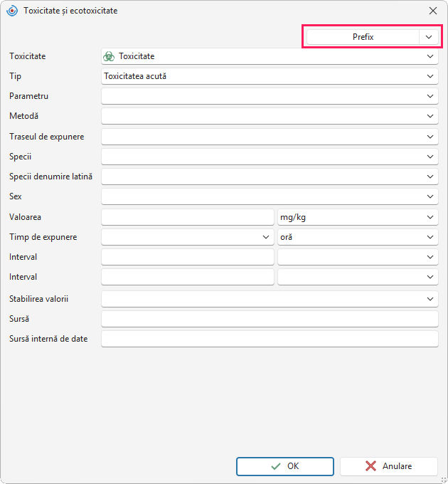Viewport: 448px width, 484px height.
Task: Close the Toxicitate și ecotoxicitate dialog
Action: (x=433, y=11)
